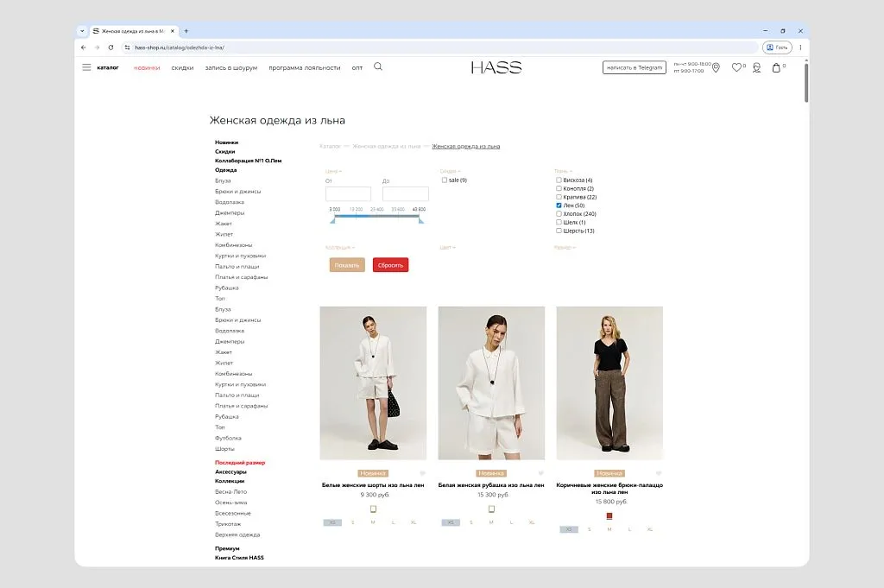Click the minimum price От input field

348,194
